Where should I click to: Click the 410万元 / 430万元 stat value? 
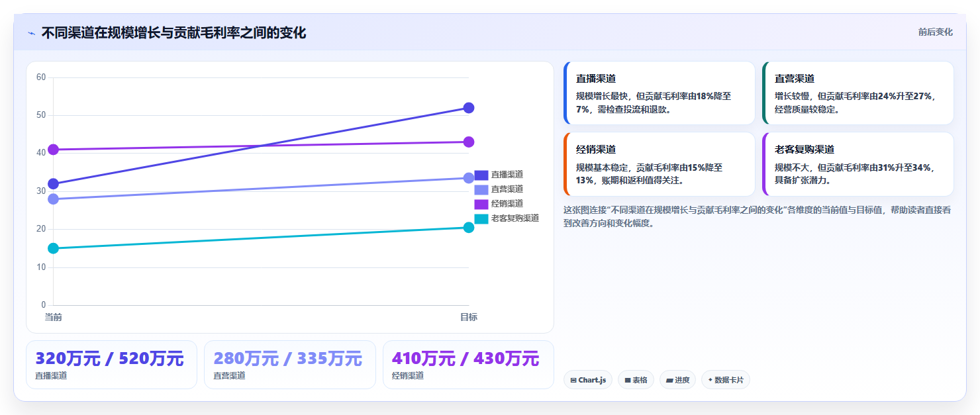(465, 359)
